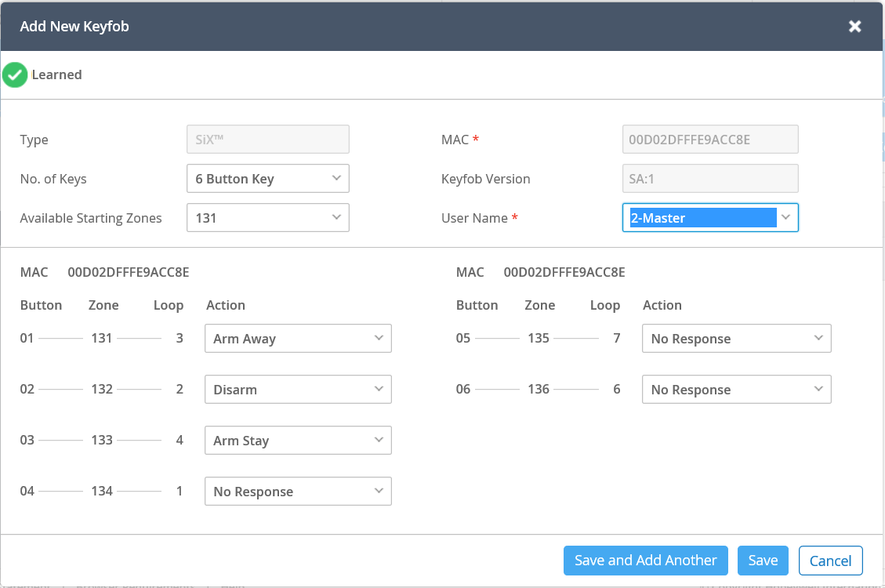Click the disabled MAC address field
This screenshot has height=588, width=885.
point(710,140)
